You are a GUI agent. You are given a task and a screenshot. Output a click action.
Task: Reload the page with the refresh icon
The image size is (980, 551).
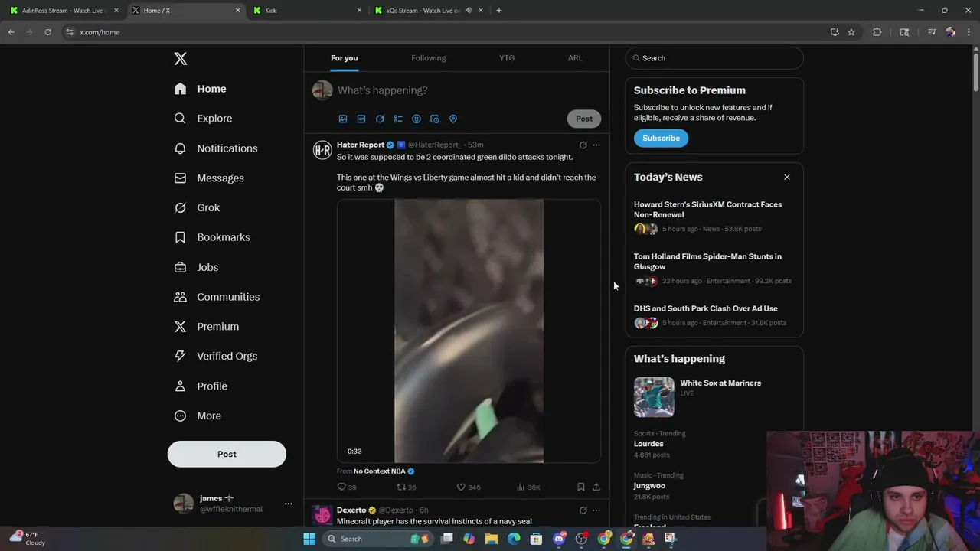click(47, 32)
